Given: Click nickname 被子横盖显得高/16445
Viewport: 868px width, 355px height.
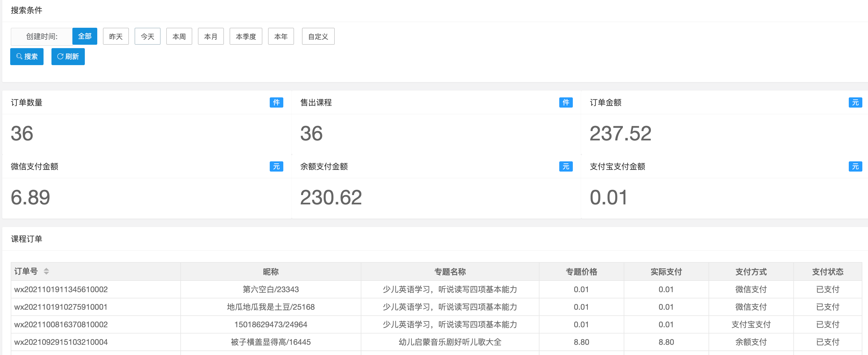Looking at the screenshot, I should click(271, 342).
